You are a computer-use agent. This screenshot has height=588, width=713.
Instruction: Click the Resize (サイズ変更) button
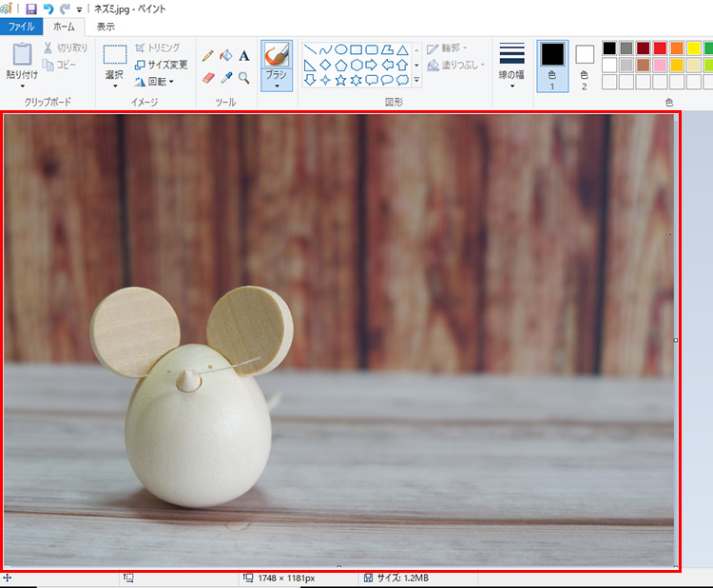161,65
